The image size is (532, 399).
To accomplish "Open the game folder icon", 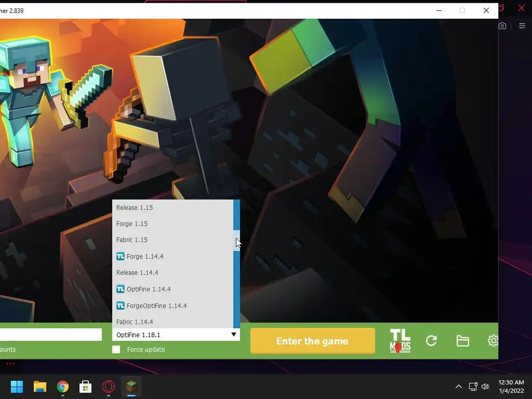I will point(462,341).
